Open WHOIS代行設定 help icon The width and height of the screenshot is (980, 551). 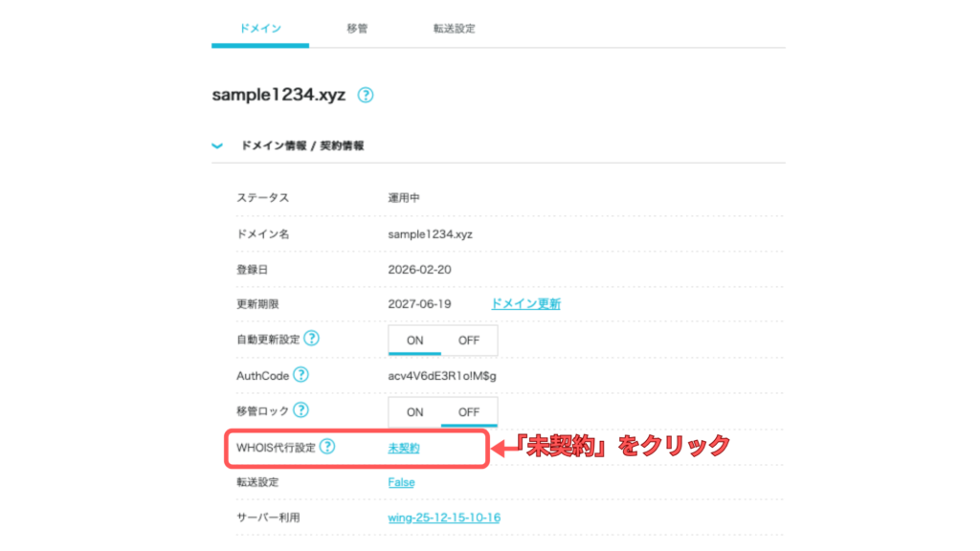pyautogui.click(x=327, y=446)
